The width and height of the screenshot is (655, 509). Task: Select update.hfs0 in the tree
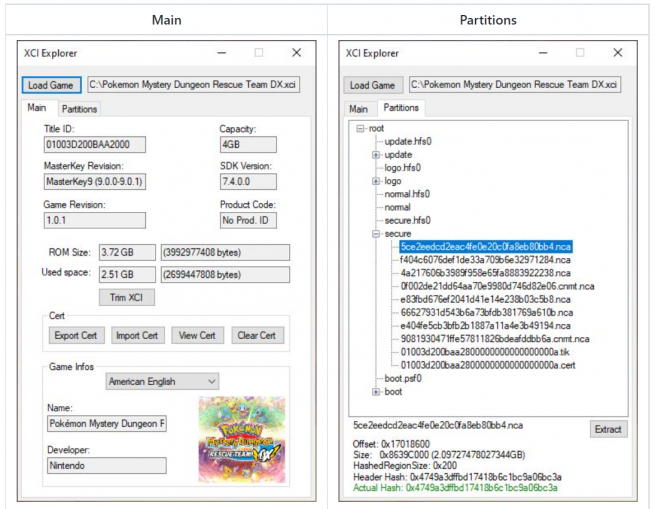[x=408, y=141]
